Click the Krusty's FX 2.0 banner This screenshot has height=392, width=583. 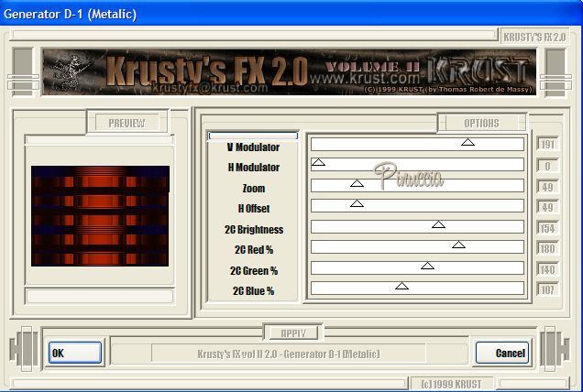coord(289,71)
